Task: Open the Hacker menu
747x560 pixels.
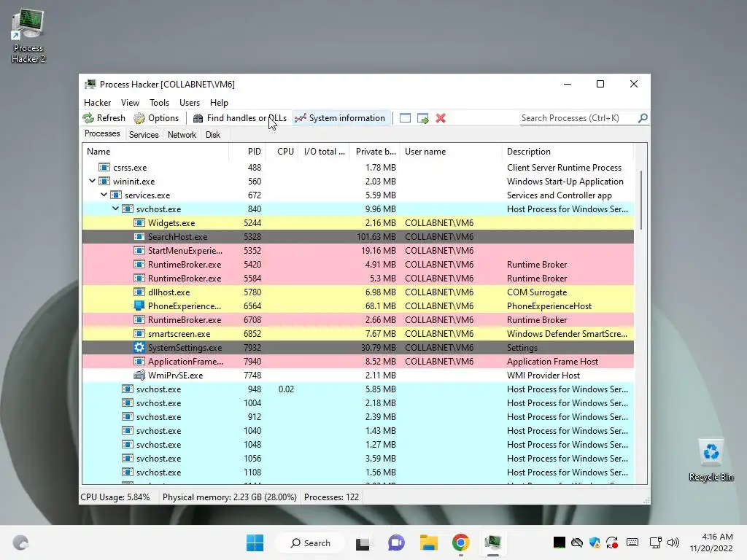Action: tap(97, 102)
